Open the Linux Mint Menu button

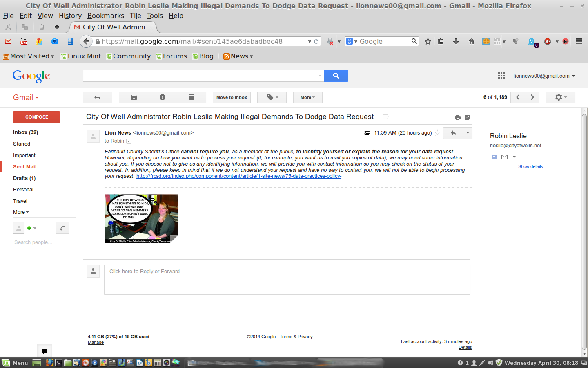point(15,363)
